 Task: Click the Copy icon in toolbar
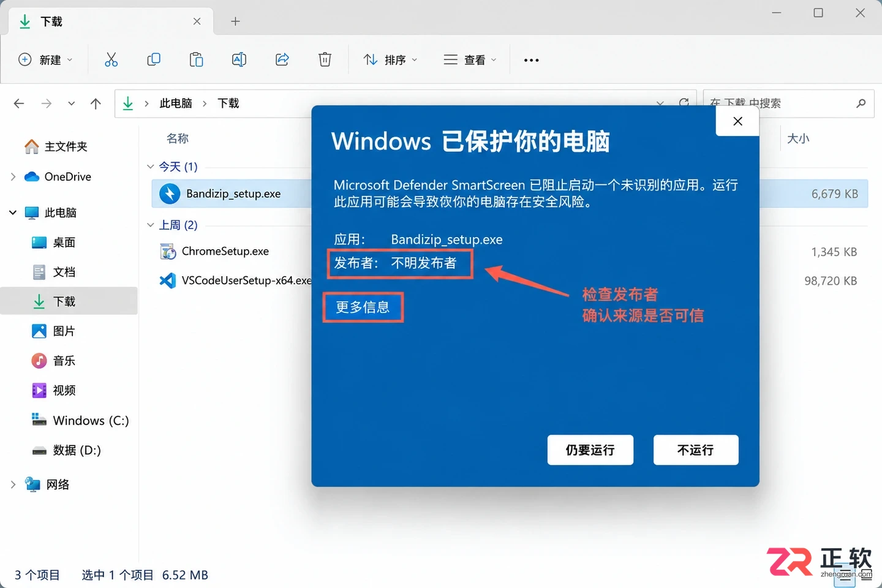point(154,59)
